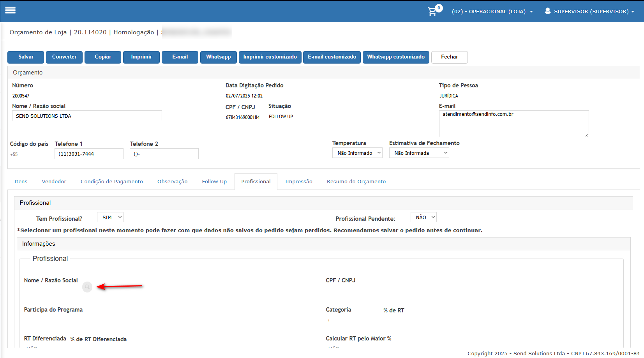
Task: Click the E-mail button
Action: click(180, 57)
